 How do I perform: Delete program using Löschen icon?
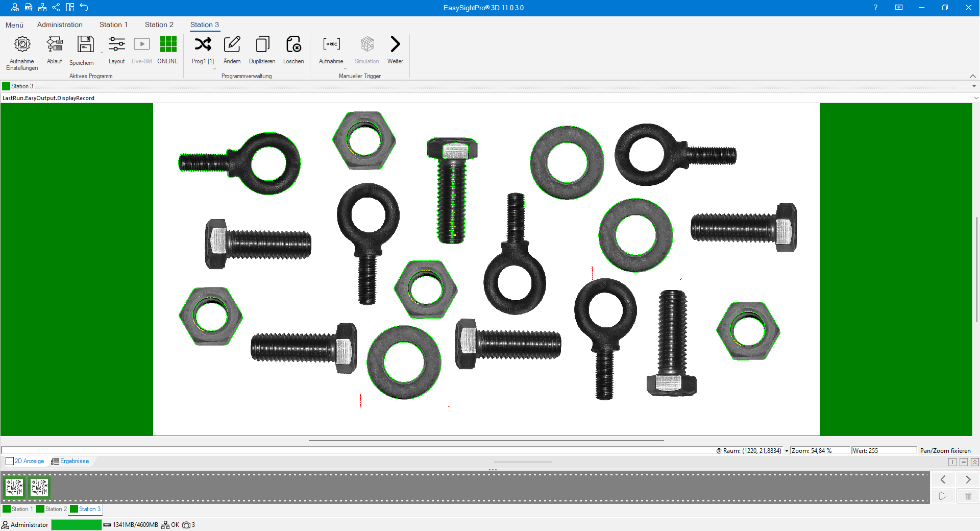click(293, 45)
